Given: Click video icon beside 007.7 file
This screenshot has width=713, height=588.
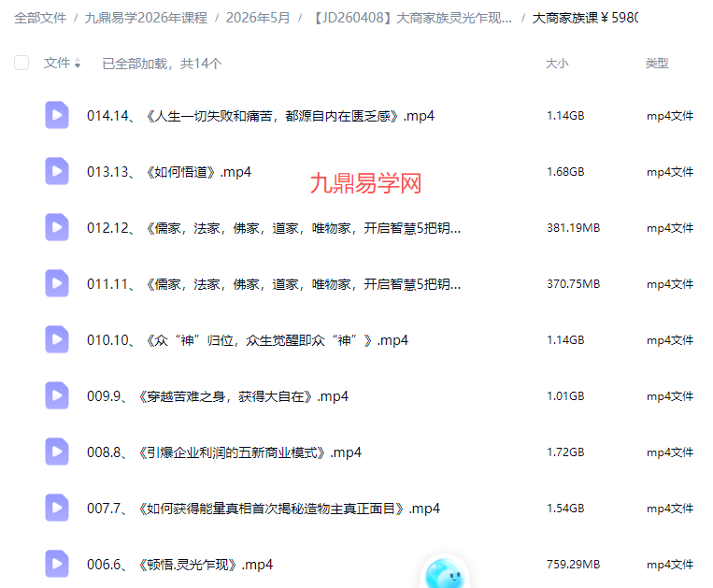Looking at the screenshot, I should click(57, 509).
